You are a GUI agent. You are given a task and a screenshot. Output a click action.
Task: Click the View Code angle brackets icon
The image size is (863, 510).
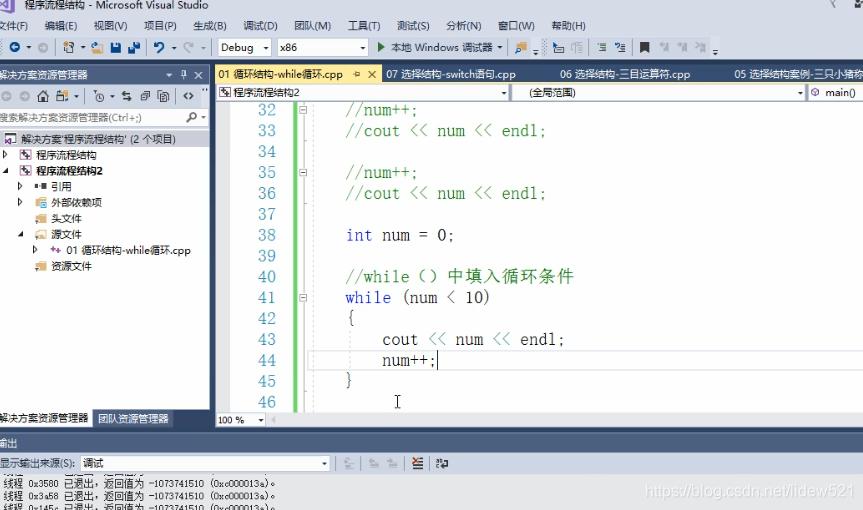pos(188,96)
